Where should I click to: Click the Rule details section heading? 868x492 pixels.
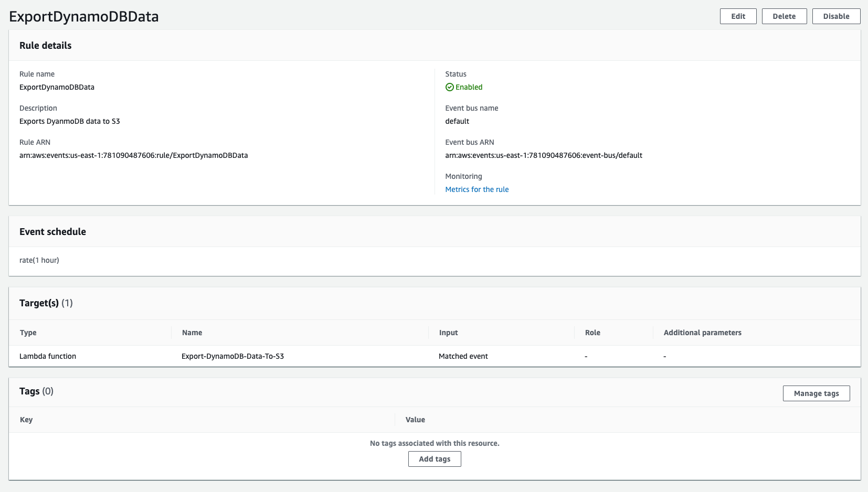[45, 46]
